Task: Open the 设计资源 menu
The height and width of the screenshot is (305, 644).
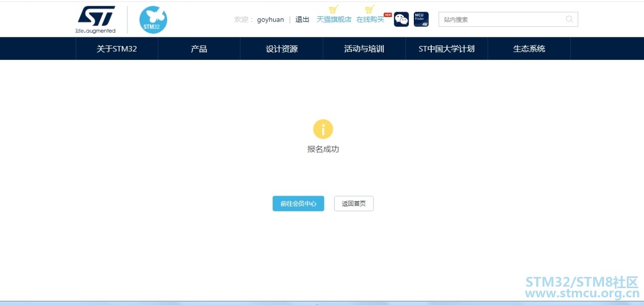Action: point(282,49)
